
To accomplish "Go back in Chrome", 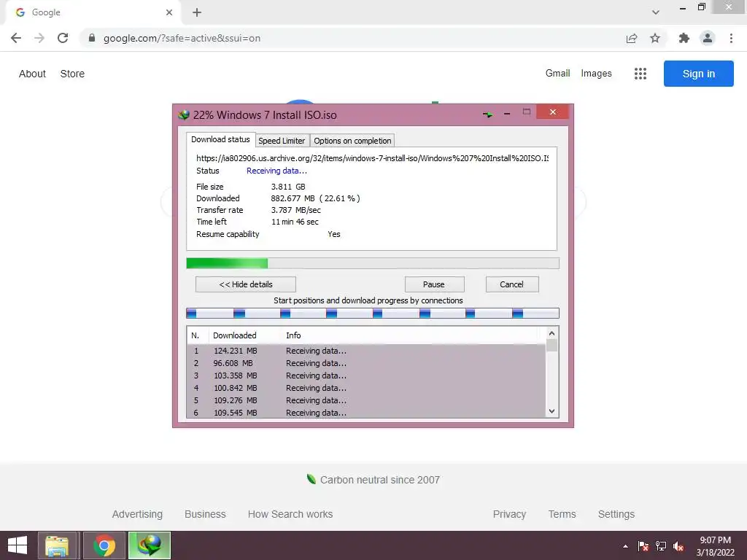I will [16, 38].
